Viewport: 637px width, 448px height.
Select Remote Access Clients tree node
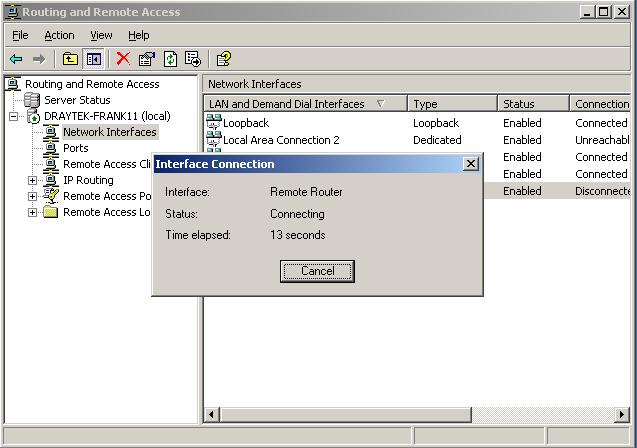point(106,164)
